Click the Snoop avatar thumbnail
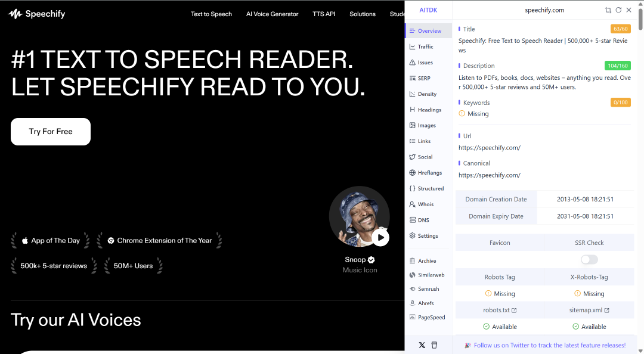 pos(360,216)
